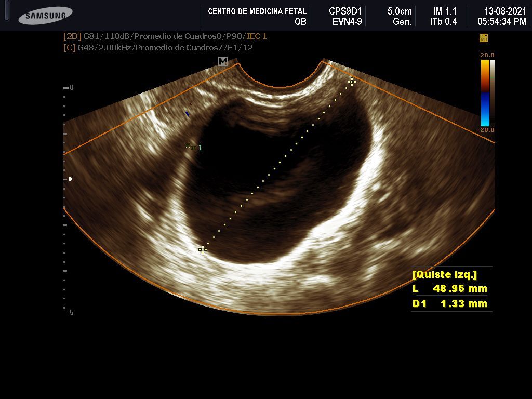
Task: Click the color Doppler velocity scale bar
Action: point(485,93)
